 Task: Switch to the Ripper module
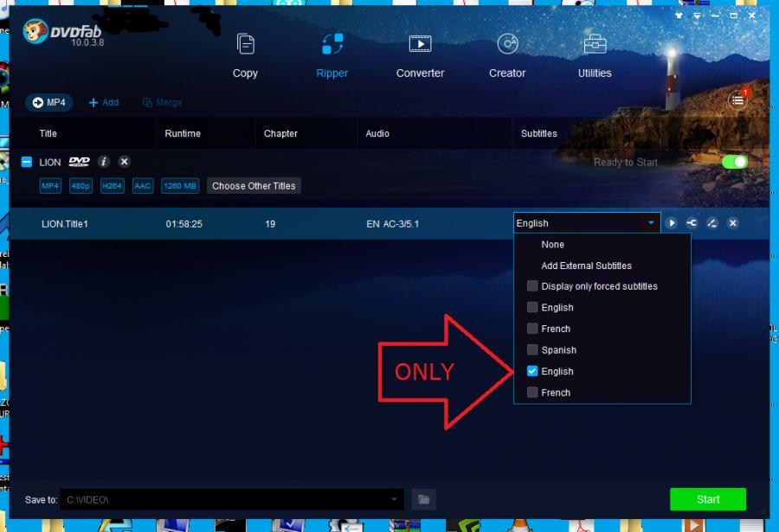click(x=332, y=55)
